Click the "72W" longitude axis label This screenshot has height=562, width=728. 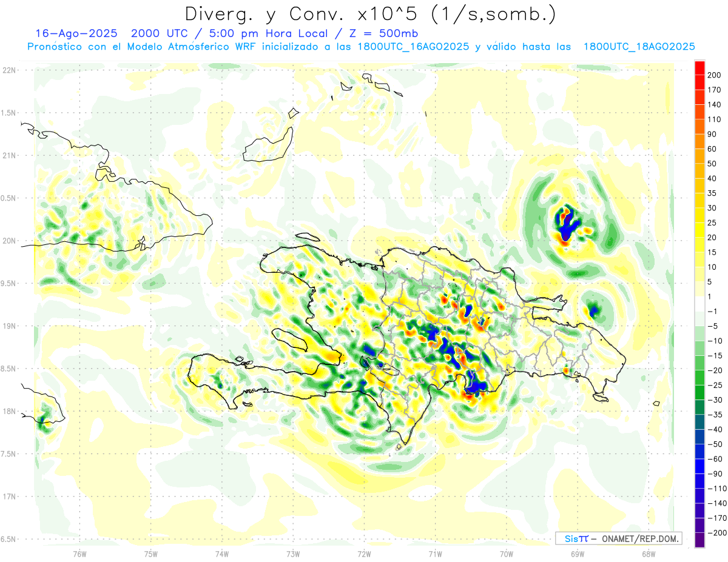point(364,553)
